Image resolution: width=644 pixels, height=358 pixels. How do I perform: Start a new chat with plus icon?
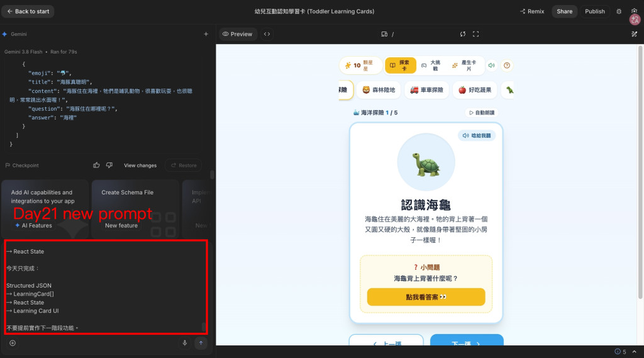(x=206, y=34)
